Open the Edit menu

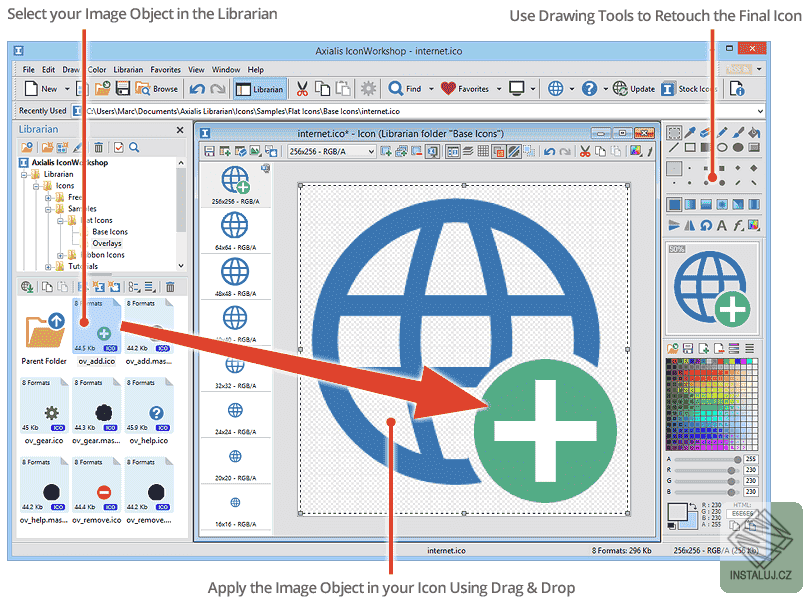[48, 69]
